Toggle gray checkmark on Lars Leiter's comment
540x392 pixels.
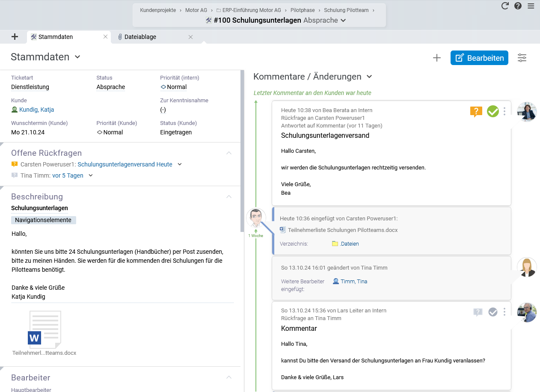(493, 312)
